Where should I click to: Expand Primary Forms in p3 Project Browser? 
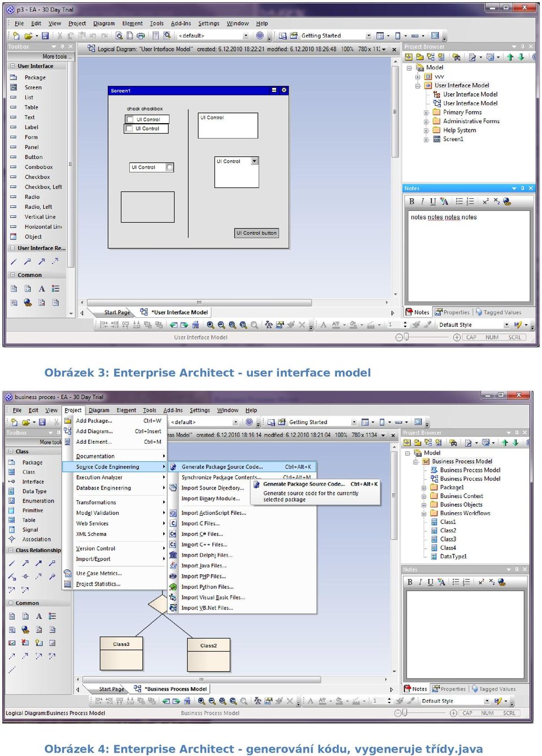426,112
